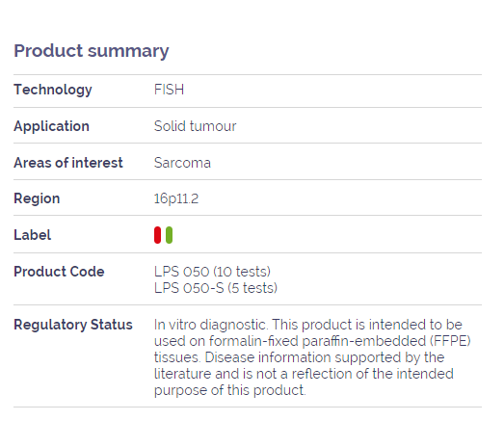Click the Product Code row label
The image size is (504, 447).
click(x=59, y=272)
